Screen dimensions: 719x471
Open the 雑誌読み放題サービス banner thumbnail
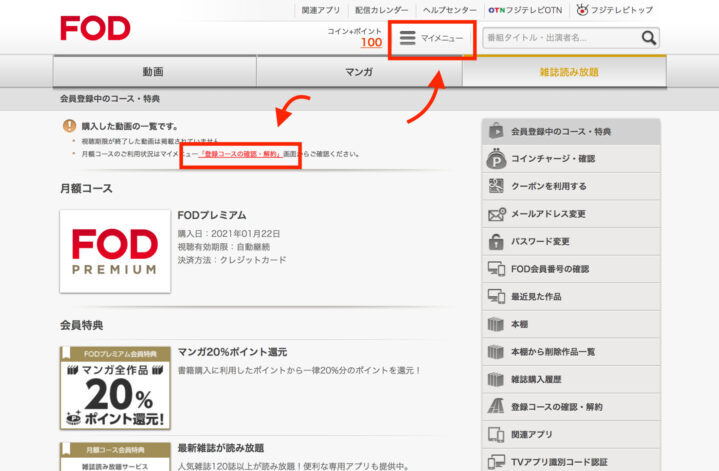tap(115, 456)
